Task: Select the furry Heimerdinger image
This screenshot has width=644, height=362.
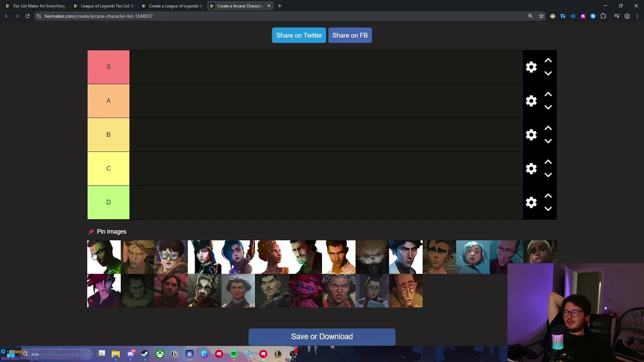Action: [372, 257]
